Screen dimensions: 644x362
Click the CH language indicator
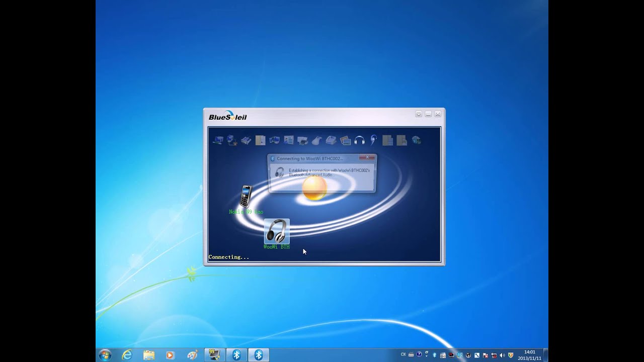[x=403, y=354]
